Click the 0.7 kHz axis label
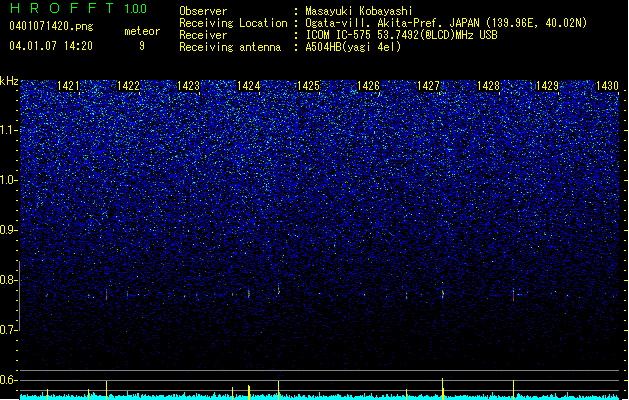Image resolution: width=629 pixels, height=400 pixels. [x=8, y=330]
